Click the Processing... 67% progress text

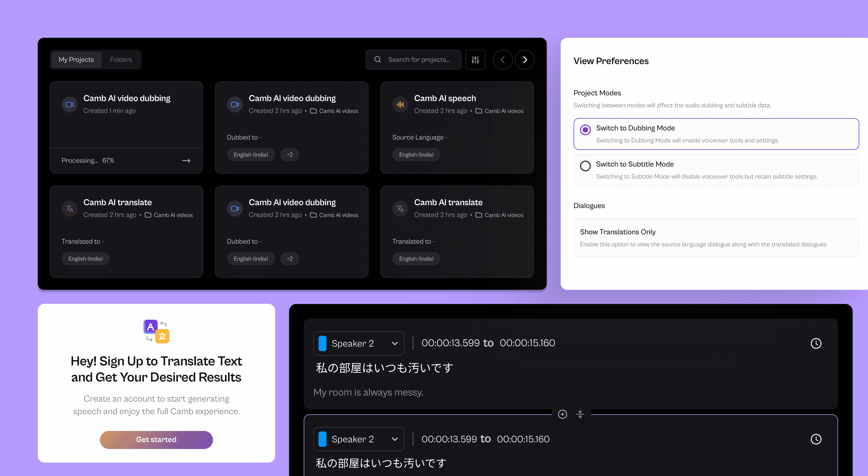click(x=88, y=161)
